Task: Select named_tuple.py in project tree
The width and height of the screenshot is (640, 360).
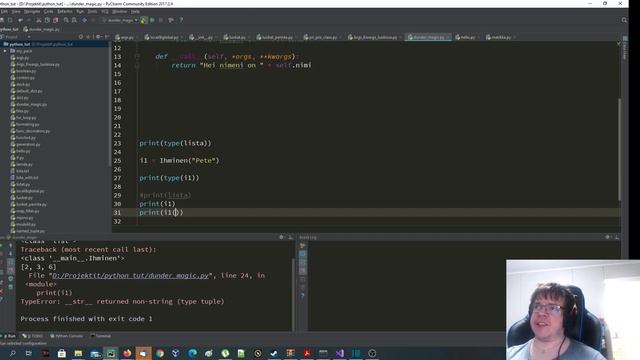Action: click(30, 231)
